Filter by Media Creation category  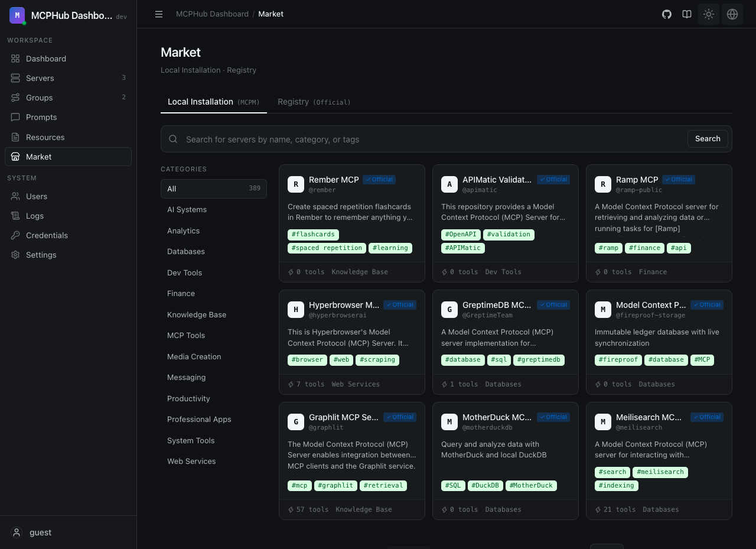click(x=214, y=356)
